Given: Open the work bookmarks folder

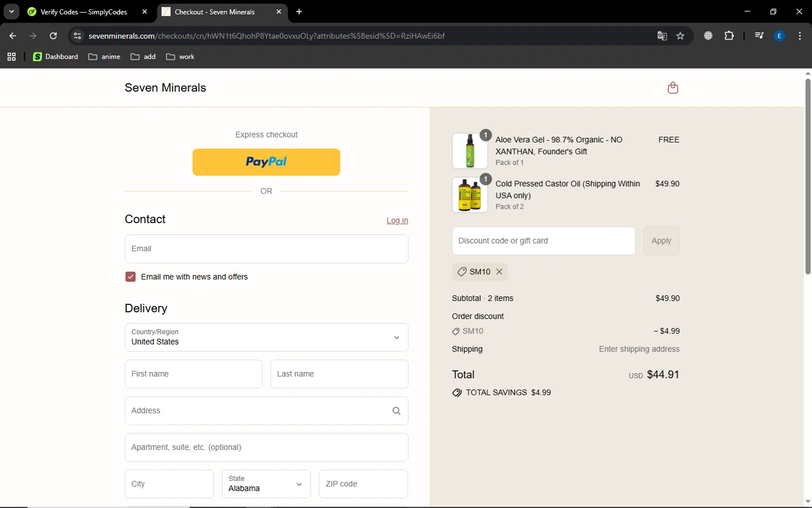Looking at the screenshot, I should click(x=180, y=57).
